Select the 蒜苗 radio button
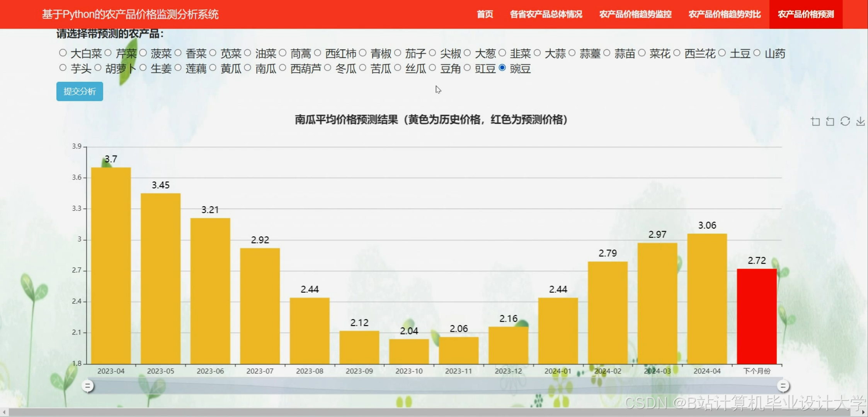 607,53
